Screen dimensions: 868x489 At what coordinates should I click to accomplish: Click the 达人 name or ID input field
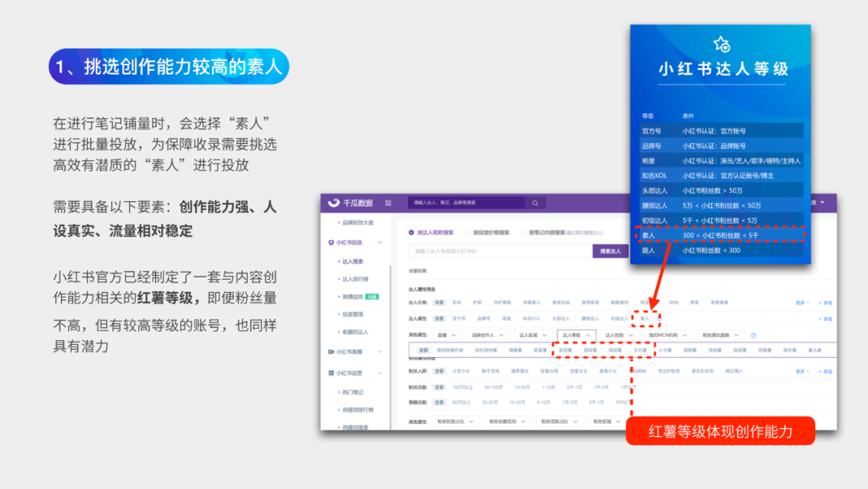[x=500, y=252]
